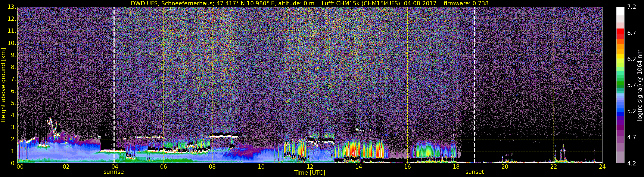The height and width of the screenshot is (177, 644).
Task: Click the "13." height axis tick label
Action: pos(12,7)
